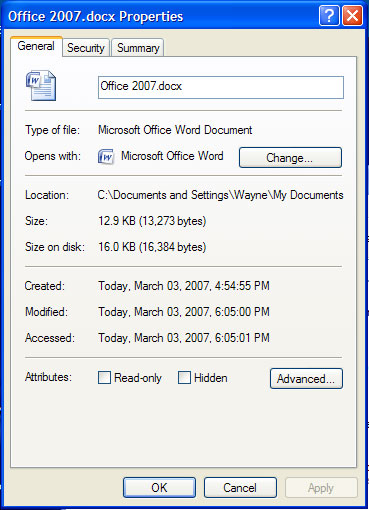This screenshot has height=510, width=369.
Task: Switch to the Security tab
Action: 86,48
